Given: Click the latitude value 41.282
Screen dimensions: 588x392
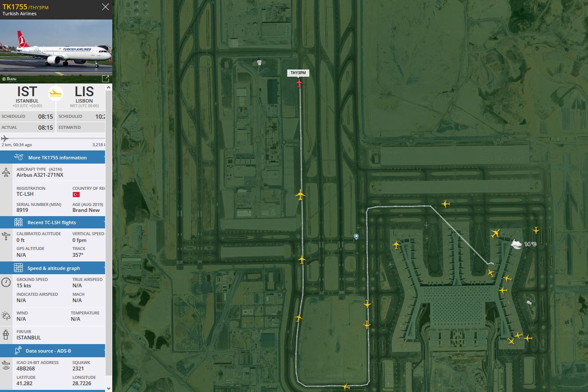Looking at the screenshot, I should point(25,384).
